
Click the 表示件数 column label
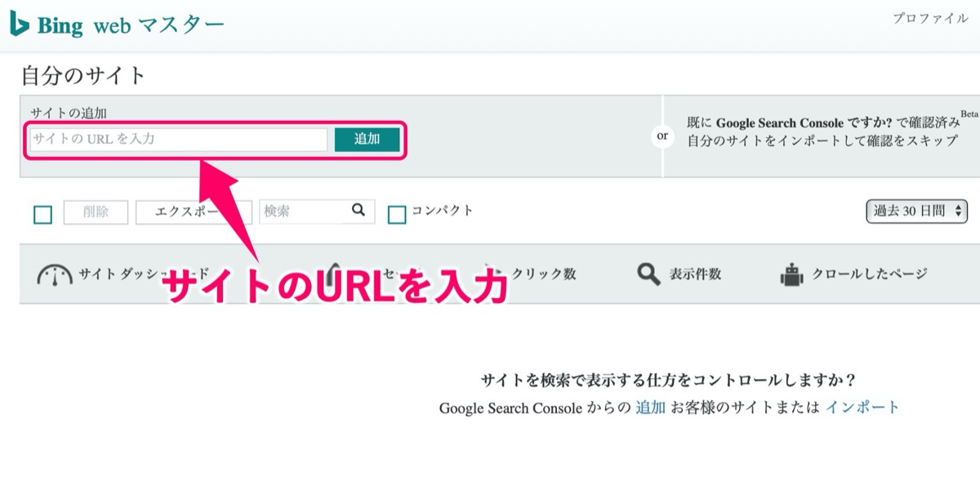695,274
